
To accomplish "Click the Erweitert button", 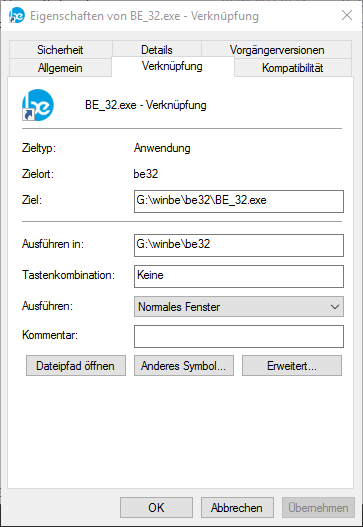I will (x=292, y=366).
